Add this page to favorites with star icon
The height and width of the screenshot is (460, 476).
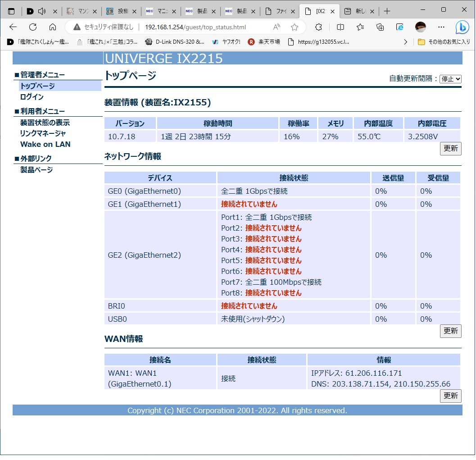point(294,27)
